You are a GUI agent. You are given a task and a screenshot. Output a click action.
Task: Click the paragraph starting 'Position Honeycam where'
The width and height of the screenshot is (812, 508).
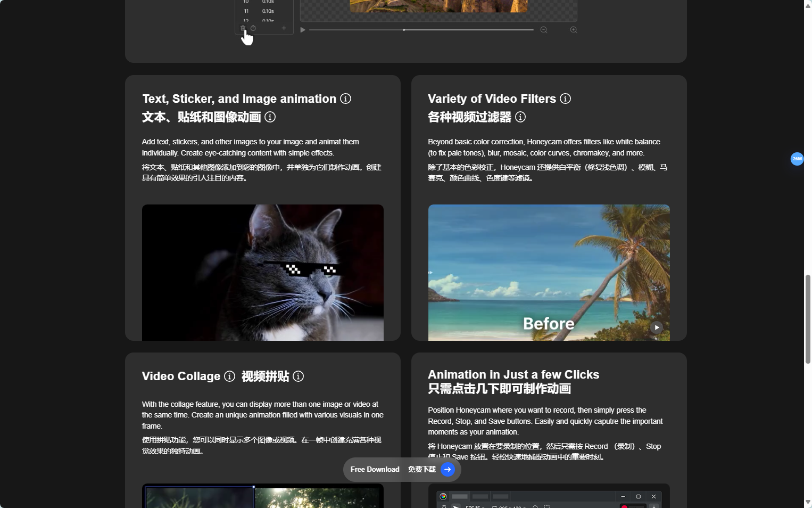[545, 421]
